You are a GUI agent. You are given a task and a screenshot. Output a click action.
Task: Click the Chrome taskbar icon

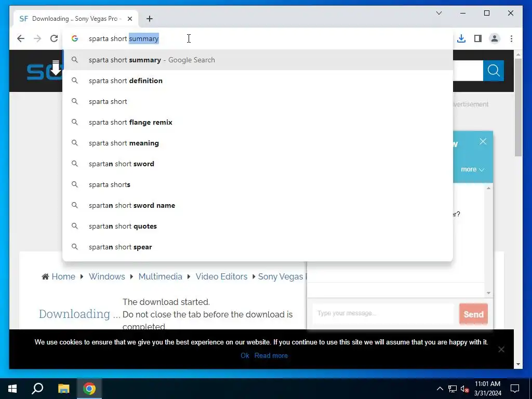coord(89,389)
